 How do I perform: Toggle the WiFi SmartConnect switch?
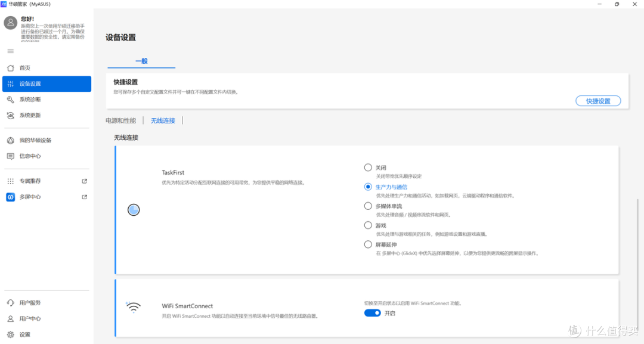click(373, 313)
